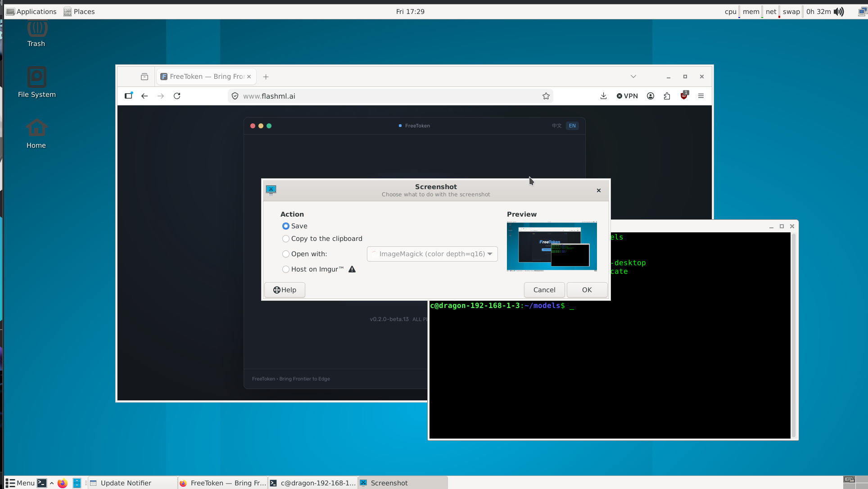Expand the list all tabs chevron

[x=633, y=77]
